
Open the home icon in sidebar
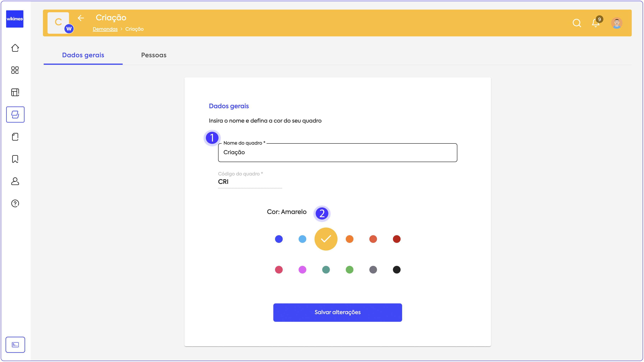coord(15,48)
